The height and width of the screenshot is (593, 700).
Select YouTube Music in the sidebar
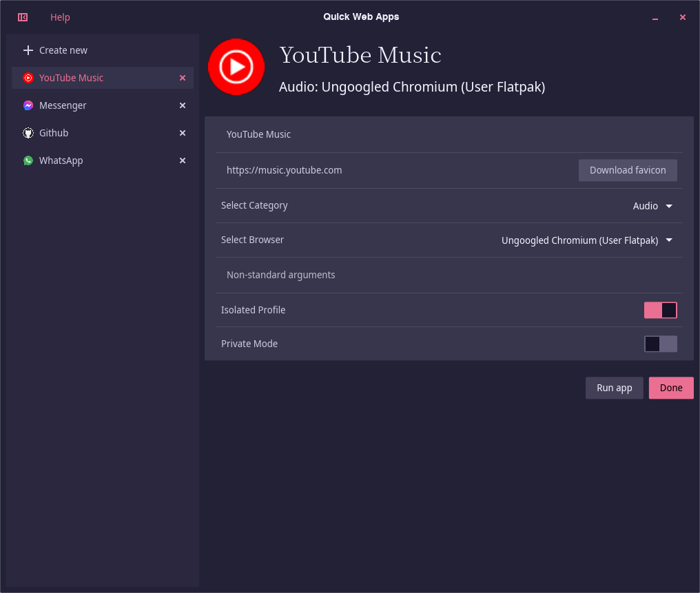point(102,78)
